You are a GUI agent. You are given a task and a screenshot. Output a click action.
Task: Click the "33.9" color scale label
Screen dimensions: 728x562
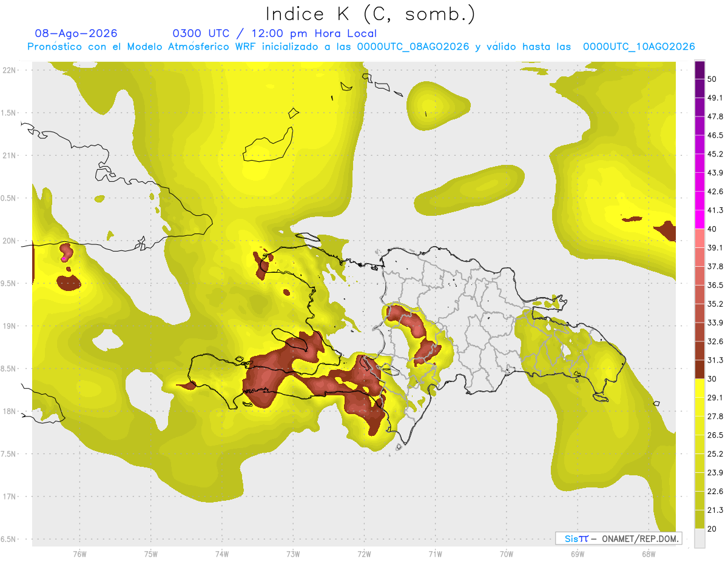[x=715, y=323]
